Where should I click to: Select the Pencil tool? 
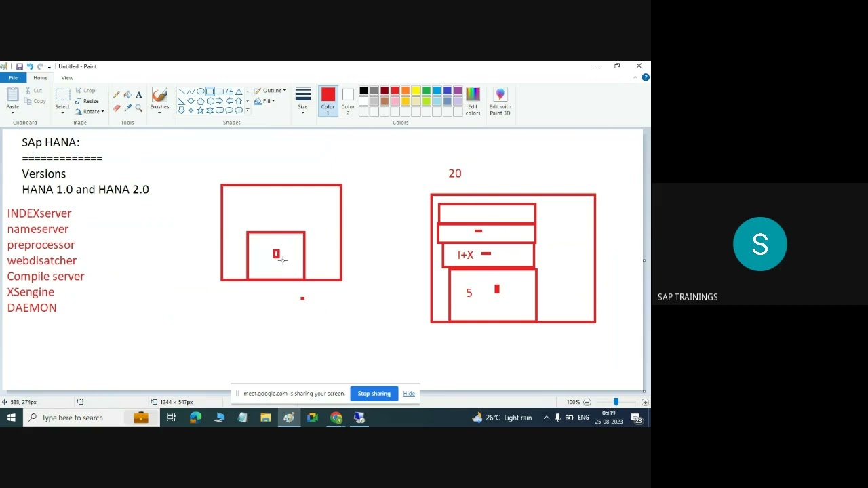pyautogui.click(x=116, y=94)
